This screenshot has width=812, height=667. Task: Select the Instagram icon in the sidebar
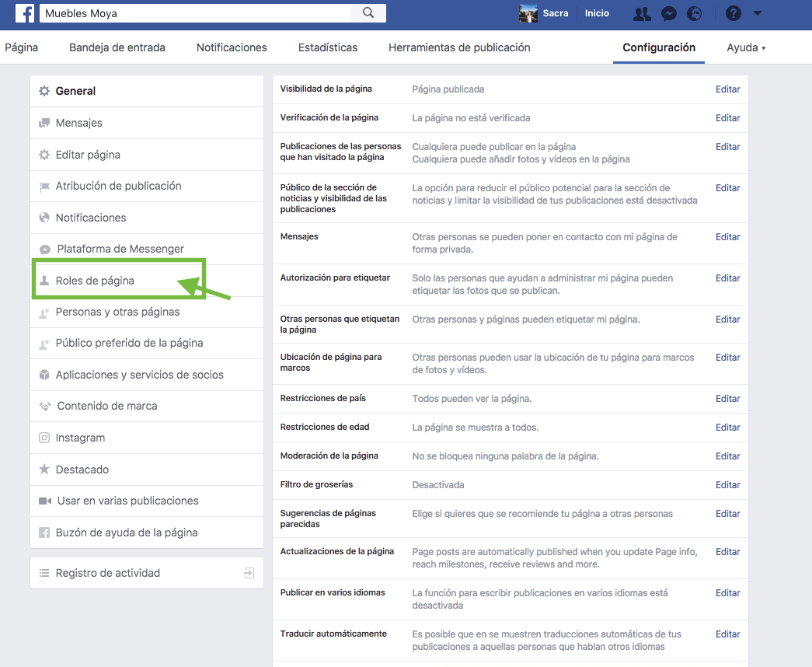click(x=44, y=438)
